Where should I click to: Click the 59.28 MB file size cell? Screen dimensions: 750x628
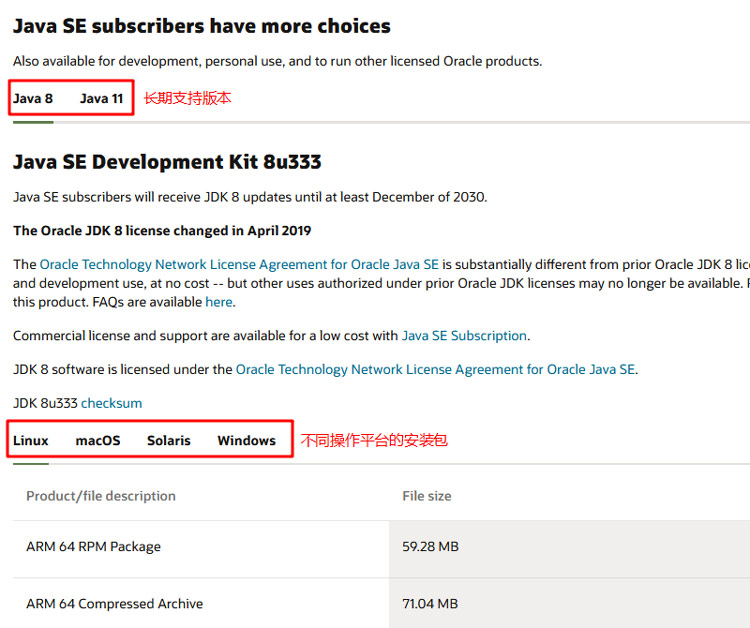(x=430, y=547)
